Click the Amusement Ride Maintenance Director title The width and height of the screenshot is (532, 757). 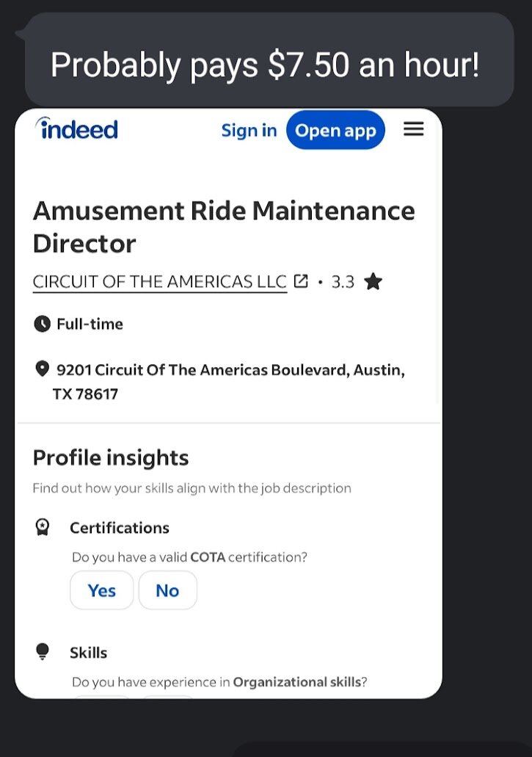tap(224, 227)
